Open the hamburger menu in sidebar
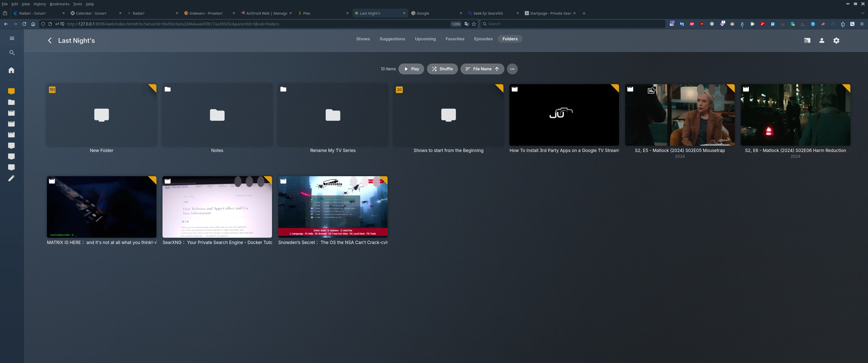The height and width of the screenshot is (363, 868). click(12, 38)
